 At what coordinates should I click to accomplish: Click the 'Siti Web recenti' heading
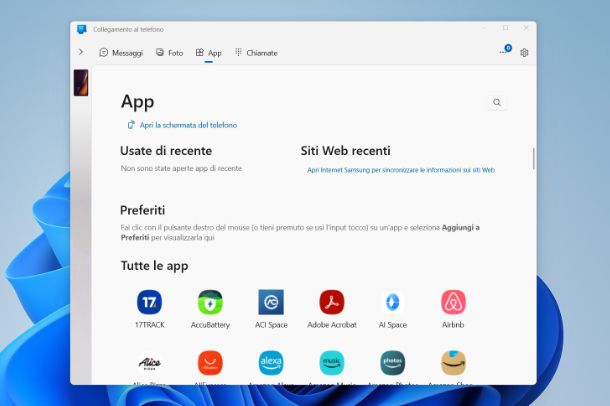pos(345,151)
